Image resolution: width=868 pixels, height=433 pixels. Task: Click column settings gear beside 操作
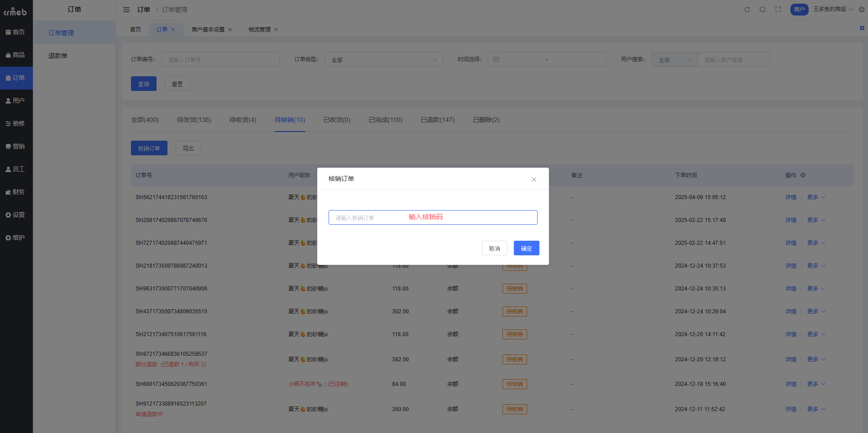803,175
